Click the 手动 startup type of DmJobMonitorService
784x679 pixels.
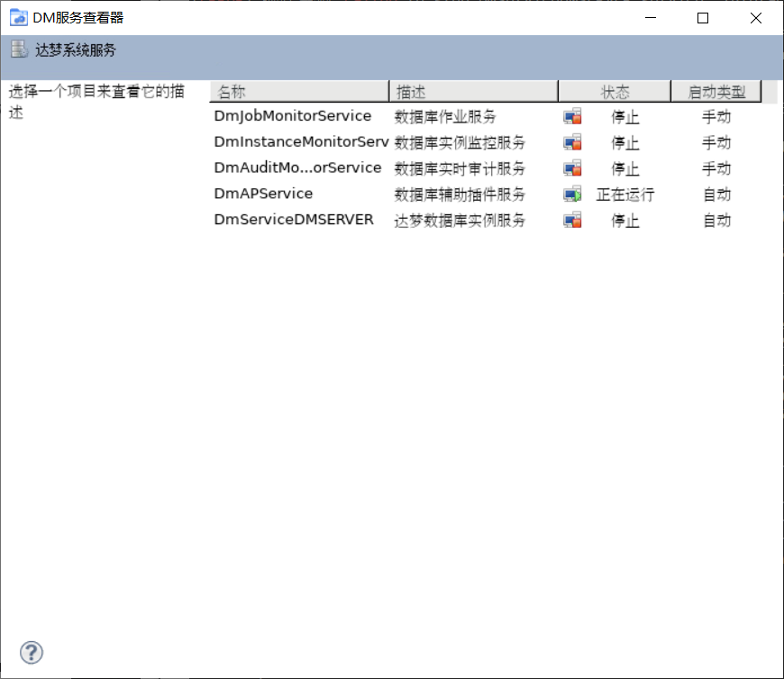click(716, 117)
